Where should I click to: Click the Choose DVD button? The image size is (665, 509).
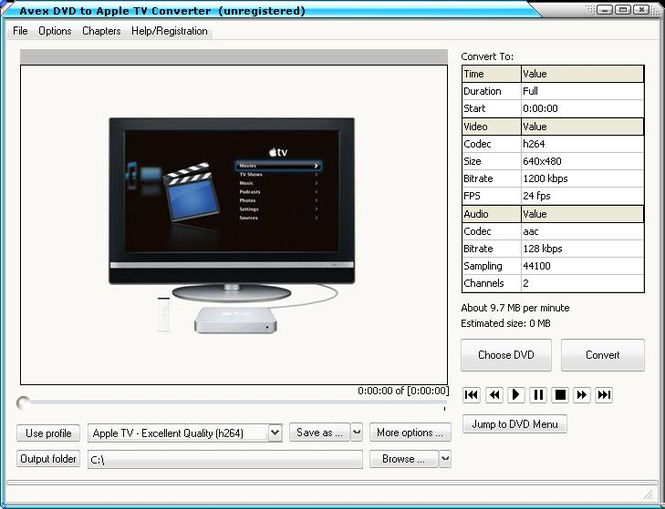coord(506,355)
